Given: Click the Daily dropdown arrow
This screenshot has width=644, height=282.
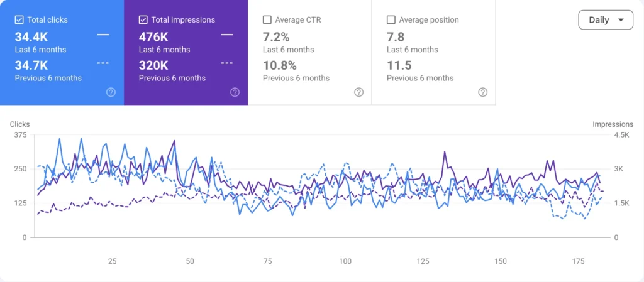Looking at the screenshot, I should pos(621,20).
